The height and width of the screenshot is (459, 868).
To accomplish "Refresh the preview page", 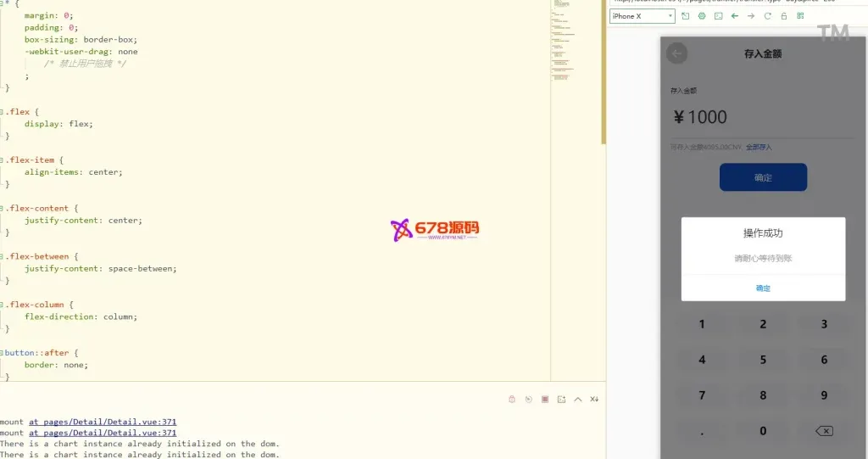I will 768,16.
